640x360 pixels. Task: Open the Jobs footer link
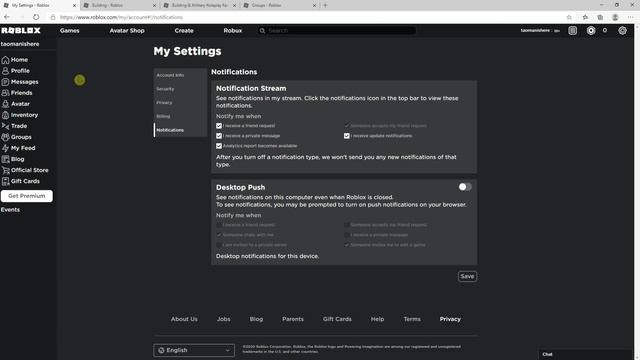point(224,319)
